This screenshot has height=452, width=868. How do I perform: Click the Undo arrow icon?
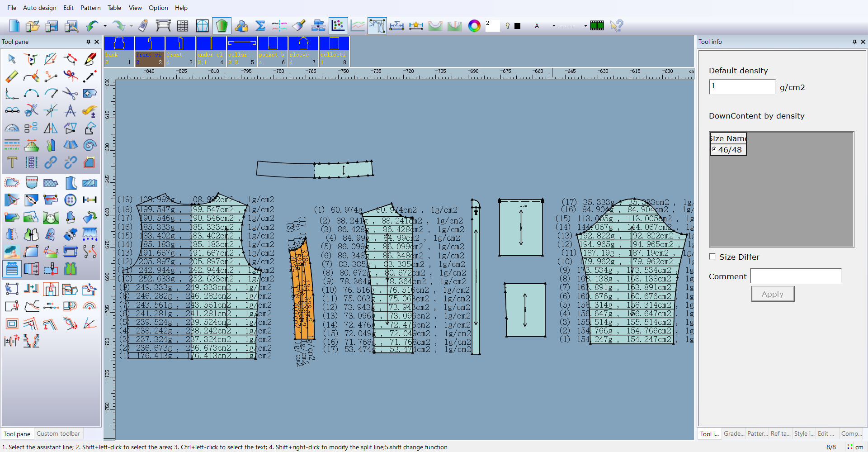tap(93, 26)
